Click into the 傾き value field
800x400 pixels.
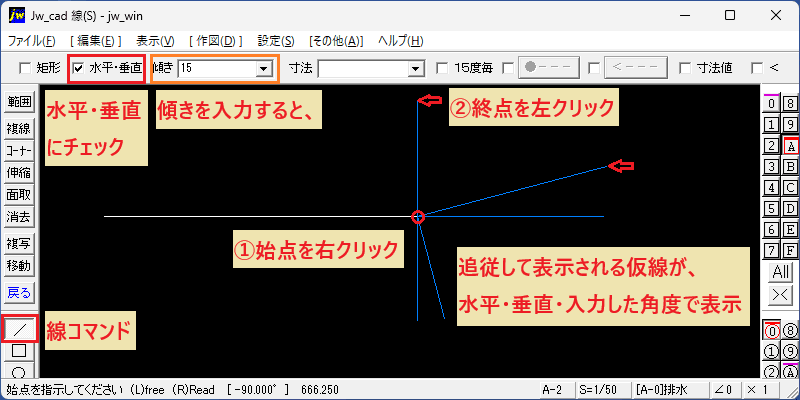[x=217, y=68]
